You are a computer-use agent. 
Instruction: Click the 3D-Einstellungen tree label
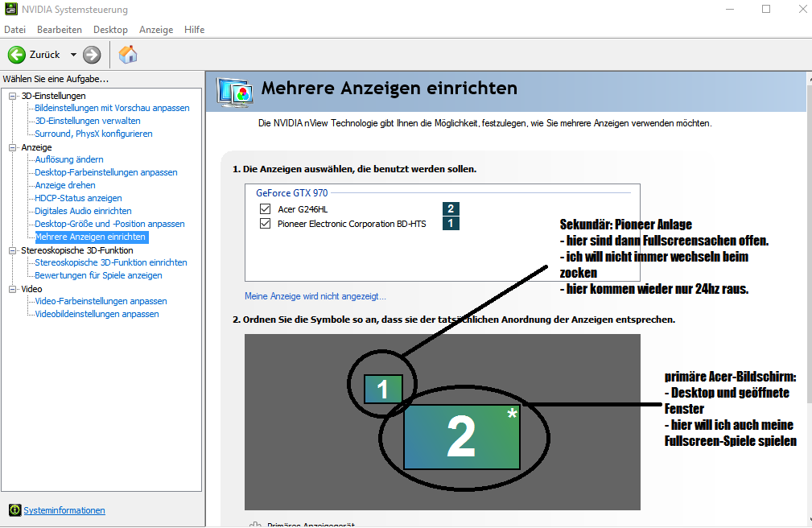point(53,96)
